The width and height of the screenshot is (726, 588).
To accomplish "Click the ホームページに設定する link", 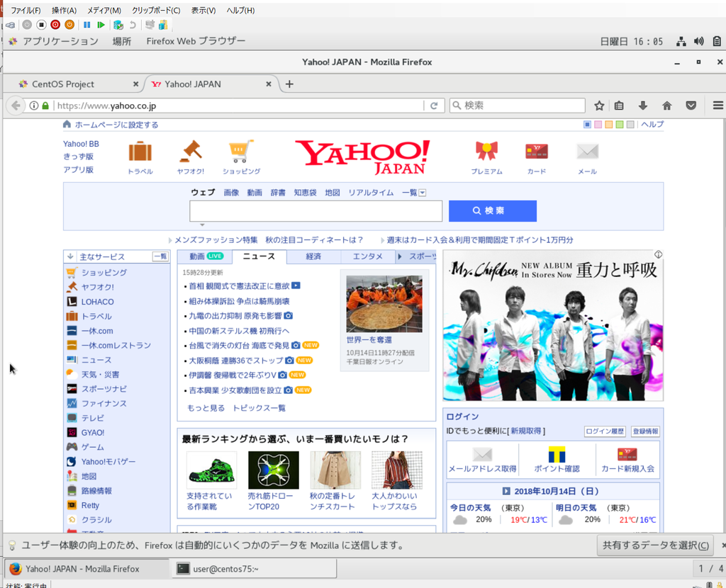I will pos(117,125).
